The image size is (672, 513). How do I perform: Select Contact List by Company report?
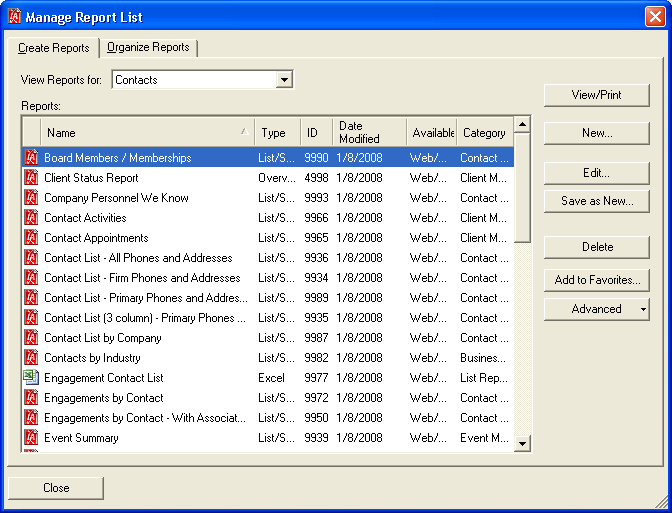point(268,338)
